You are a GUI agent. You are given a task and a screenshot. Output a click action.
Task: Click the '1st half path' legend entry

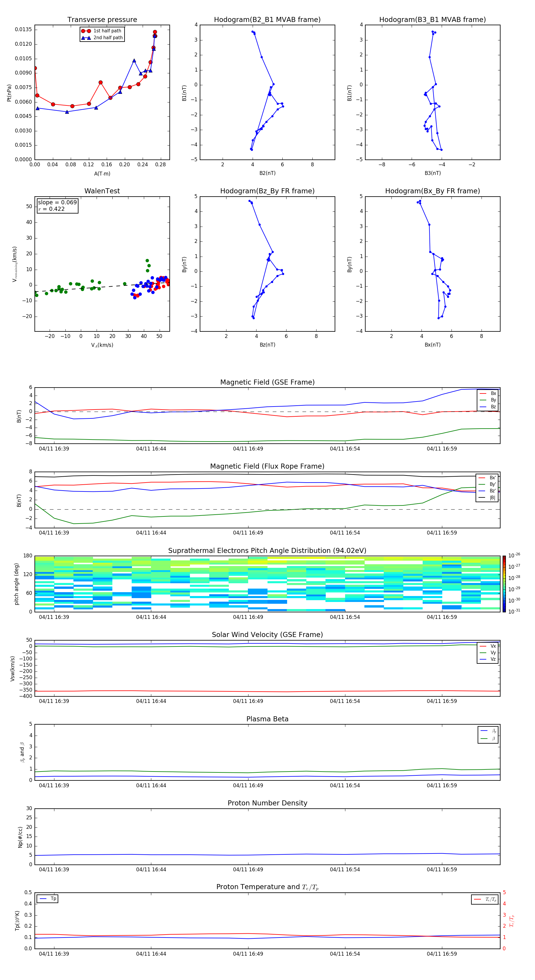coord(101,31)
